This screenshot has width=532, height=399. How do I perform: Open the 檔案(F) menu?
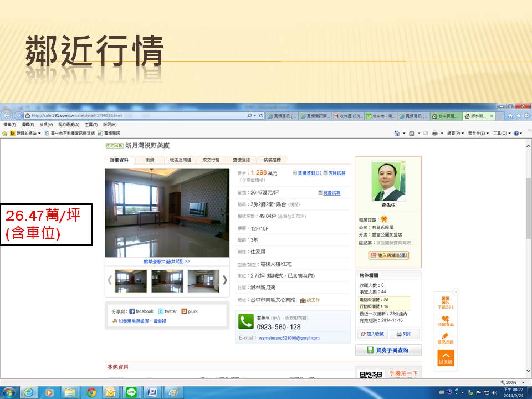9,125
